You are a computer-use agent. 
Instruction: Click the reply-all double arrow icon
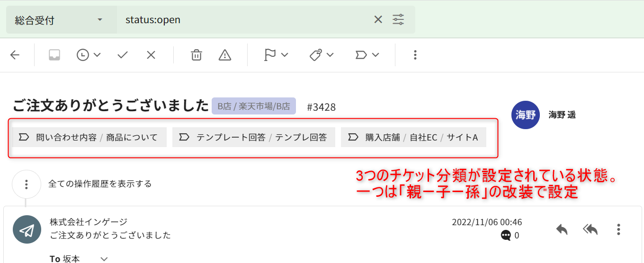[x=590, y=229]
